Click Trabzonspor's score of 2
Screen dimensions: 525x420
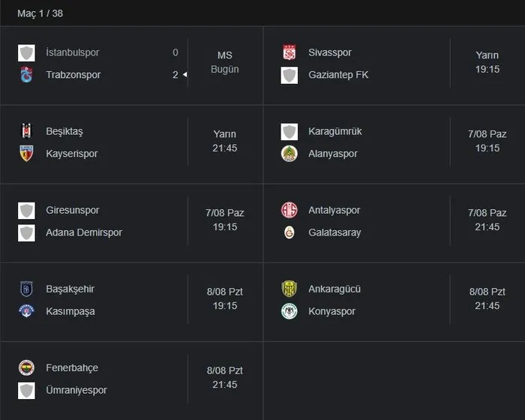coord(175,75)
